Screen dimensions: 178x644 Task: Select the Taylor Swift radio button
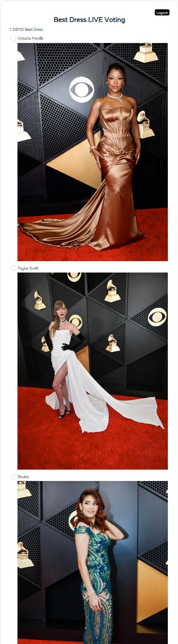click(x=13, y=268)
